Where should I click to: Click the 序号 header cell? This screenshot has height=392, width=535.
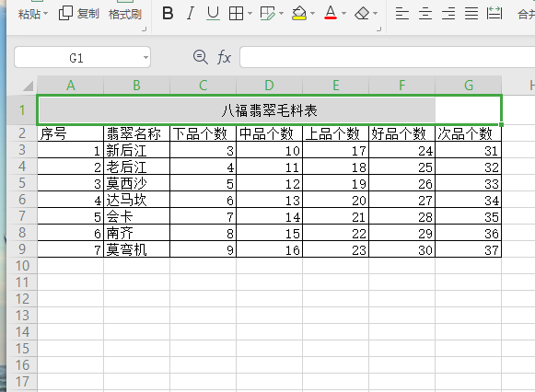70,133
